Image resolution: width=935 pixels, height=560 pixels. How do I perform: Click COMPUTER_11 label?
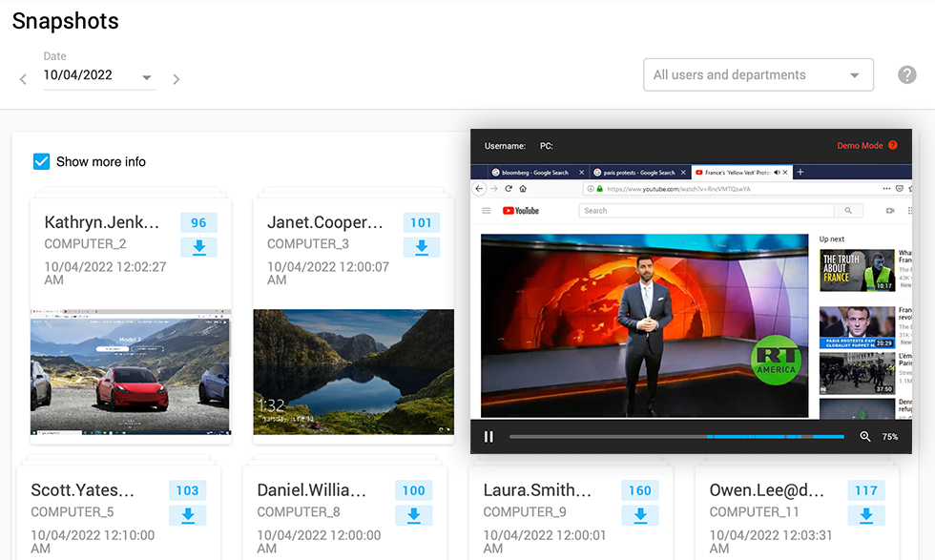[x=755, y=512]
